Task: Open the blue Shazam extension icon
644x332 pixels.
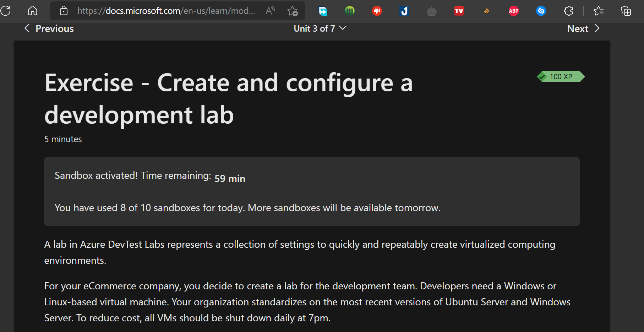Action: coord(541,11)
